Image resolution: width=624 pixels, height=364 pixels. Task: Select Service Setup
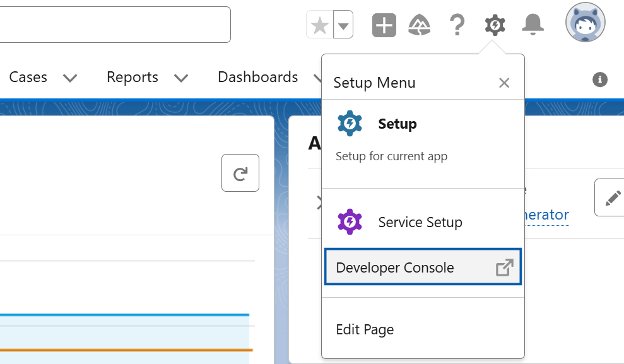pyautogui.click(x=420, y=222)
